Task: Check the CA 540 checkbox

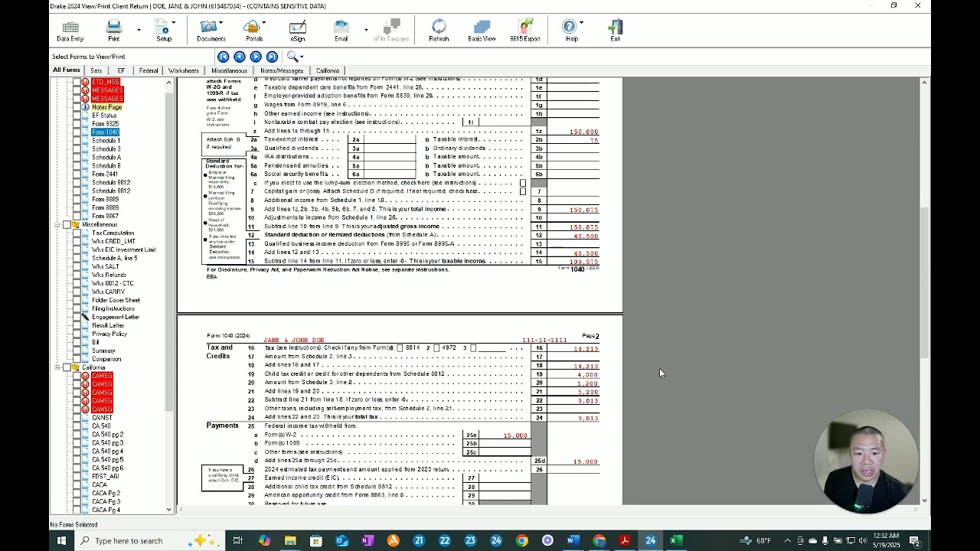Action: click(76, 426)
